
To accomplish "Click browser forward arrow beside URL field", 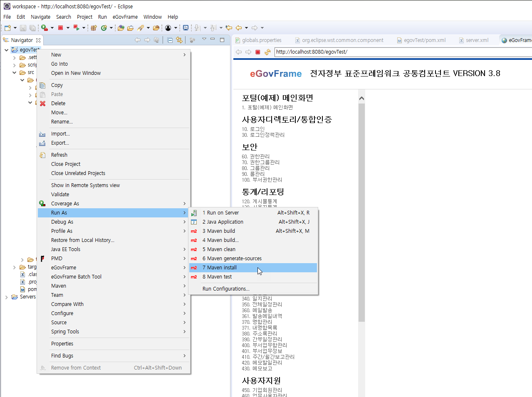I will pyautogui.click(x=248, y=52).
